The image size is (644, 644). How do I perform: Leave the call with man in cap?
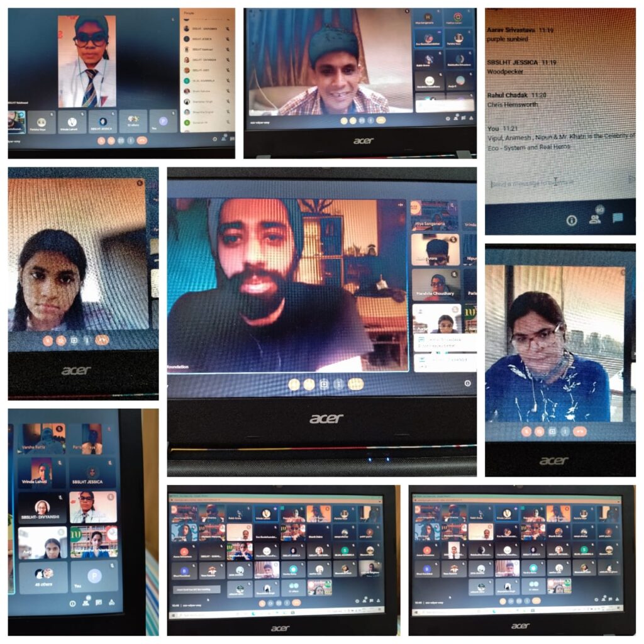(380, 120)
